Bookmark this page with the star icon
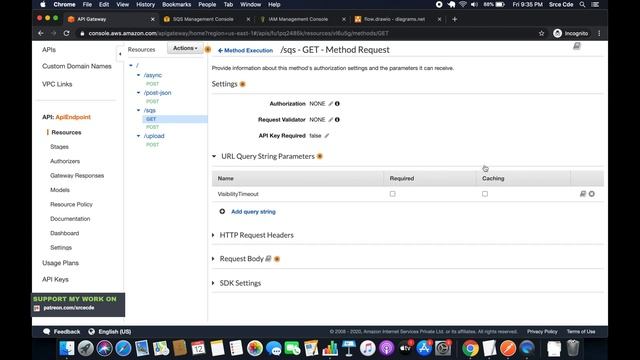The width and height of the screenshot is (640, 360). coord(541,33)
